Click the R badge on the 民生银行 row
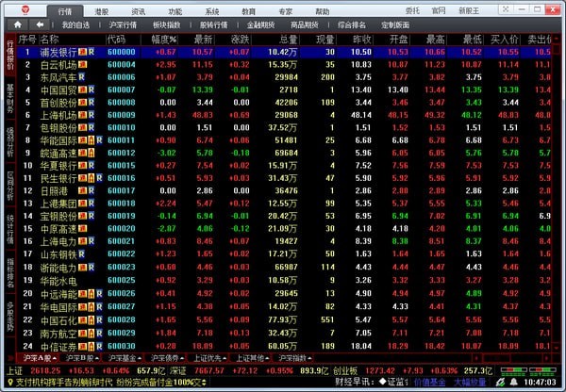 (x=99, y=178)
